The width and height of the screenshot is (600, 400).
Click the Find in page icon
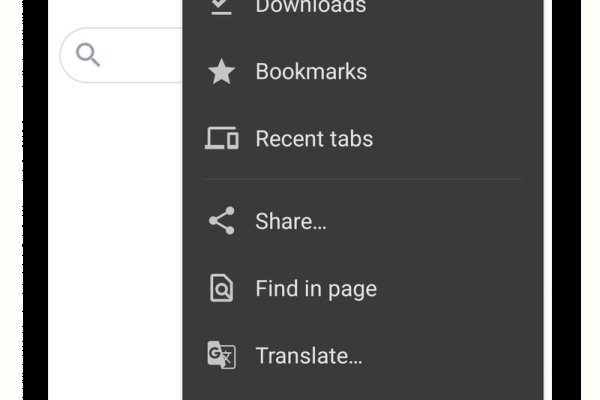(221, 289)
